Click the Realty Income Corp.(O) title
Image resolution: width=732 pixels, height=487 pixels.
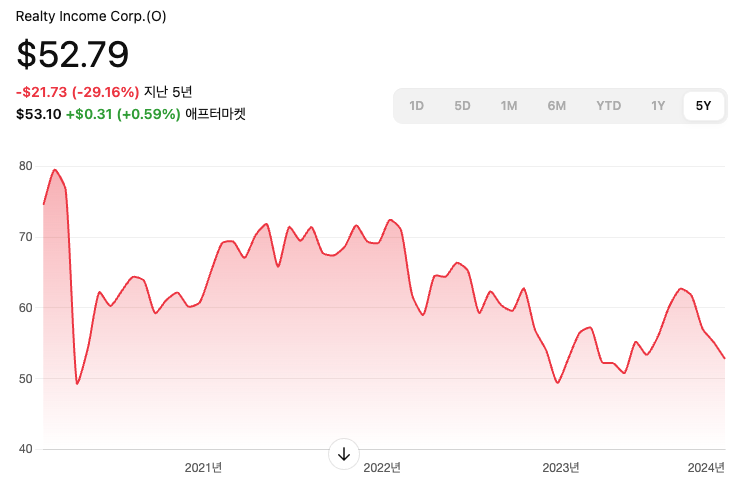[91, 16]
